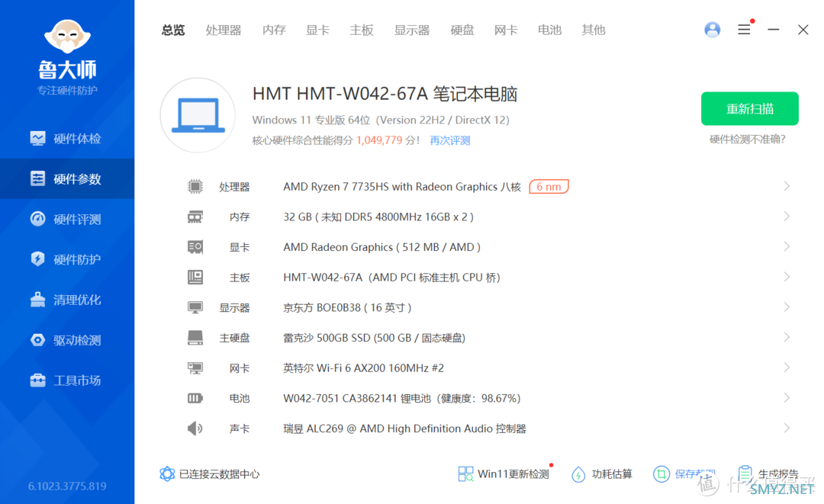This screenshot has height=504, width=824.
Task: Click the 保存截图 screenshot icon
Action: pos(661,474)
